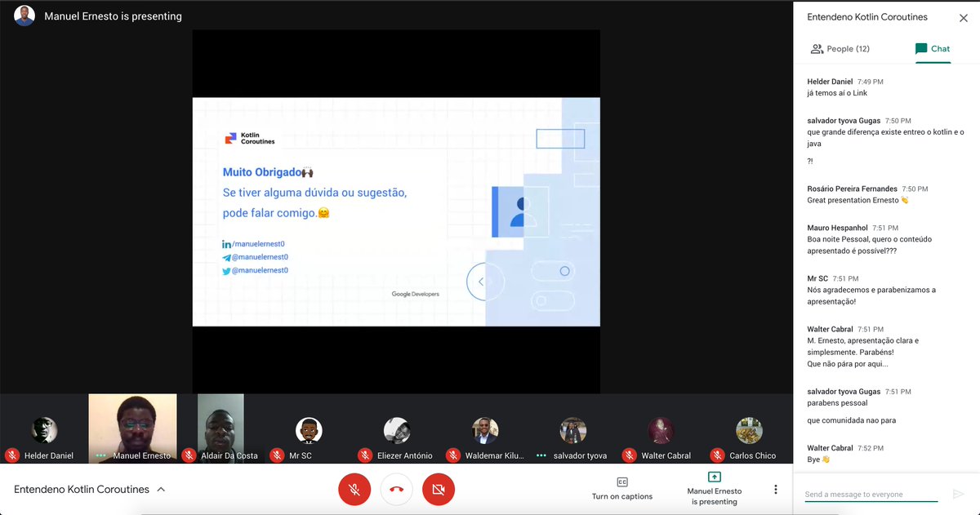Click Manuel Ernesto's avatar in the top-left
The image size is (980, 515).
point(24,15)
